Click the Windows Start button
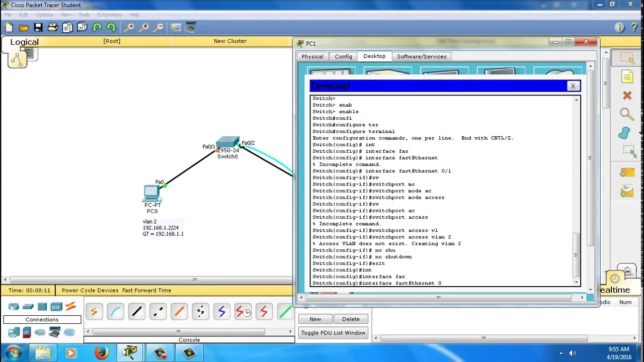 click(14, 353)
